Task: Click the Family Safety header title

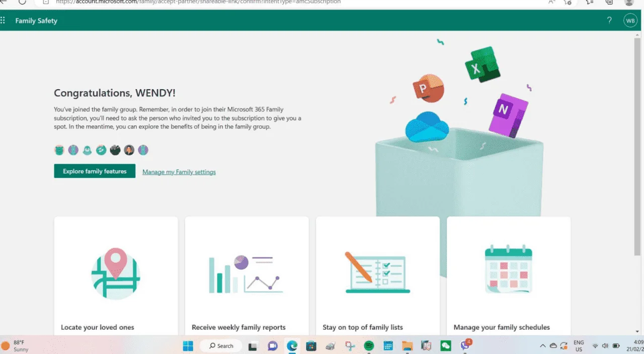Action: point(36,21)
